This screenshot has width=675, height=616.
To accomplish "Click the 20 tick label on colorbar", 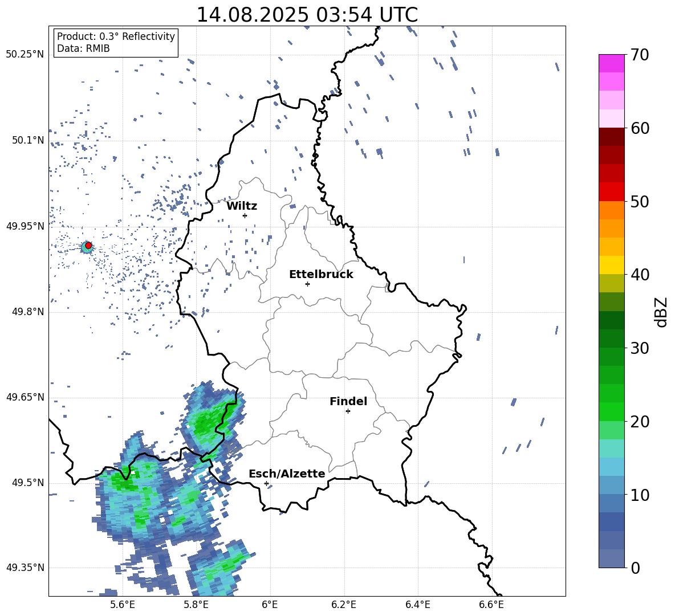I will (x=640, y=422).
